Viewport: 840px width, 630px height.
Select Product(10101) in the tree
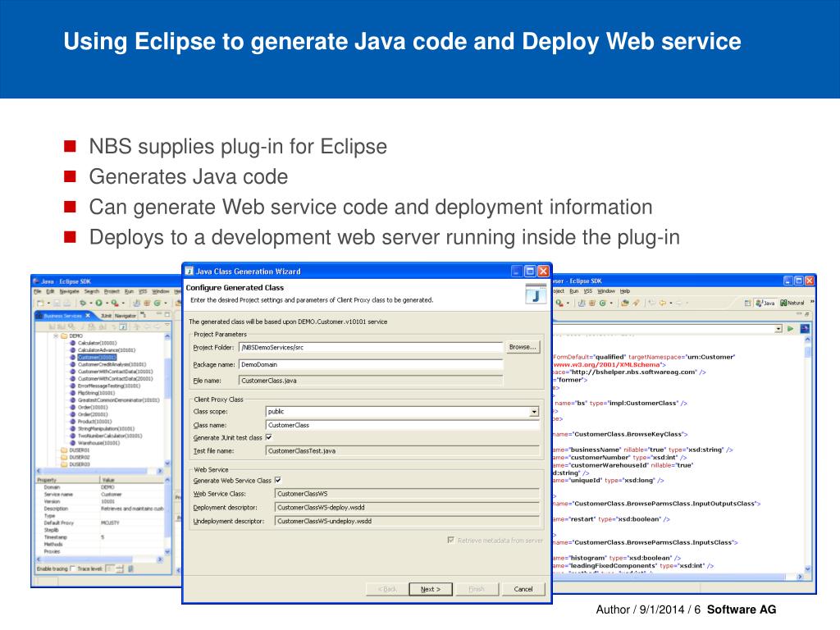pyautogui.click(x=94, y=422)
